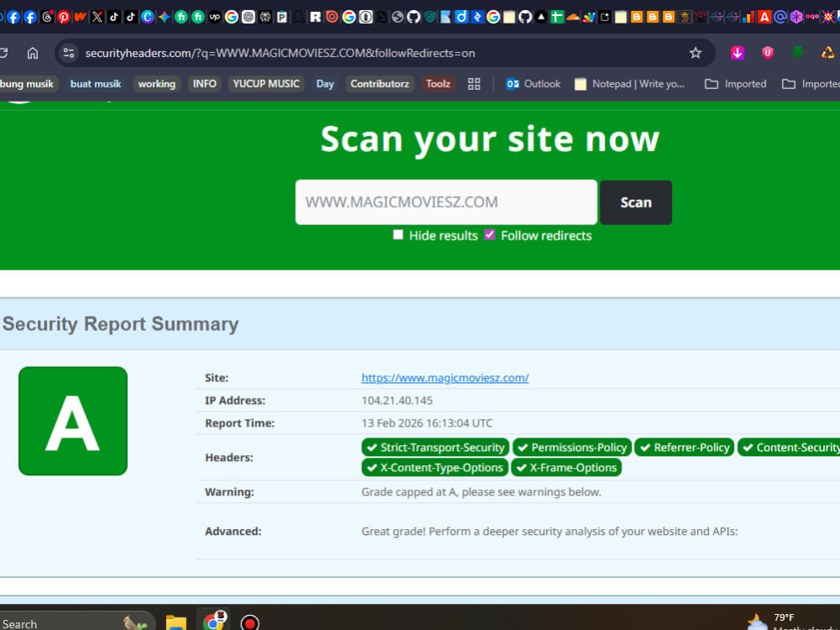Switch to the Pinterest tab
The image size is (840, 630).
pyautogui.click(x=64, y=17)
